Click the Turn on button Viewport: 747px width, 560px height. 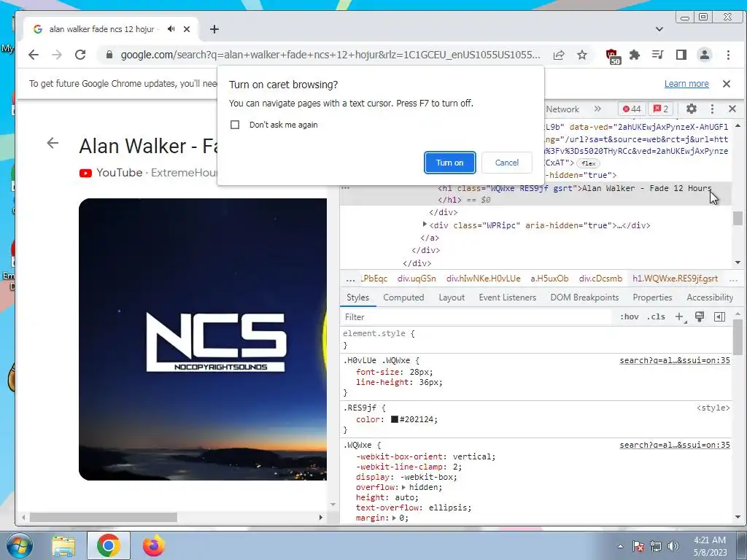[449, 163]
